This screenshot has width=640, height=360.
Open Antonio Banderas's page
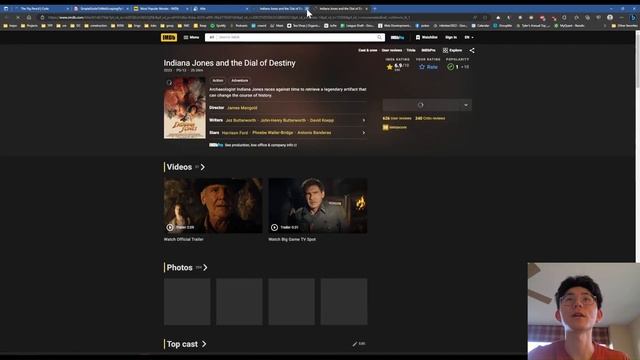point(314,133)
